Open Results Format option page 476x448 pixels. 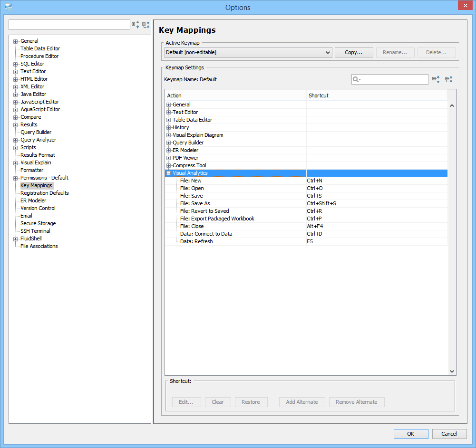click(x=38, y=155)
